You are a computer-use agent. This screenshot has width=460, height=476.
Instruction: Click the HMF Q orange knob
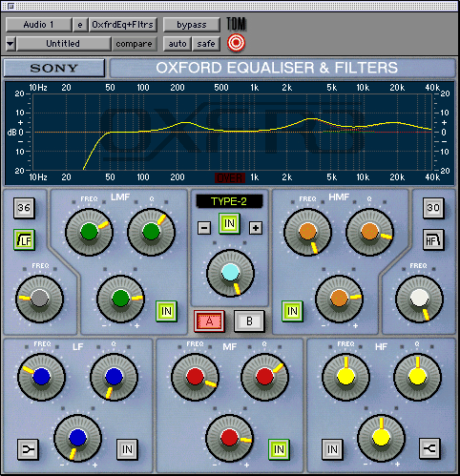point(369,232)
